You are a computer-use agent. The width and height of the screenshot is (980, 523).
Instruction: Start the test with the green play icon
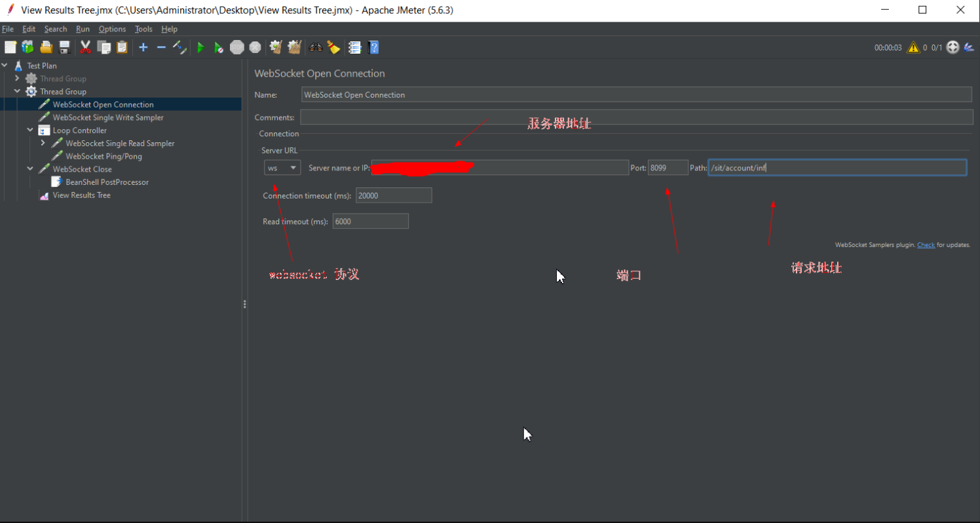pyautogui.click(x=201, y=47)
